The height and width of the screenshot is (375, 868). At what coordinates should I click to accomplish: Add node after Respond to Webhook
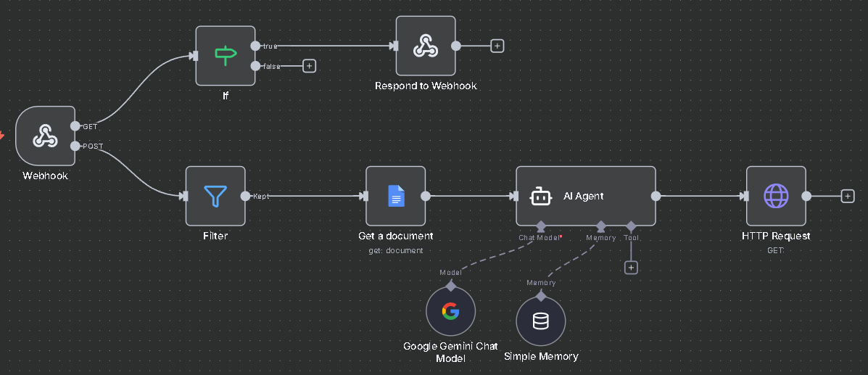497,46
